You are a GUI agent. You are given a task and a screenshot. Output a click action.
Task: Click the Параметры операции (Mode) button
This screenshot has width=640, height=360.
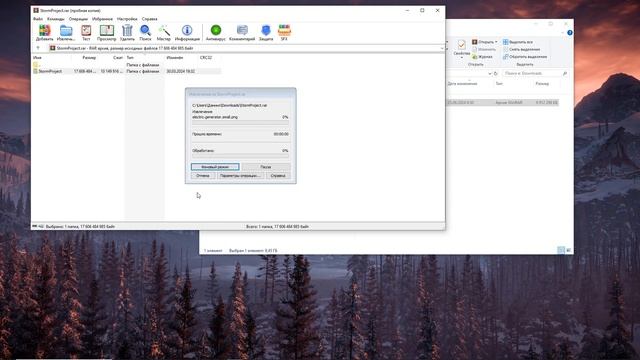[240, 176]
